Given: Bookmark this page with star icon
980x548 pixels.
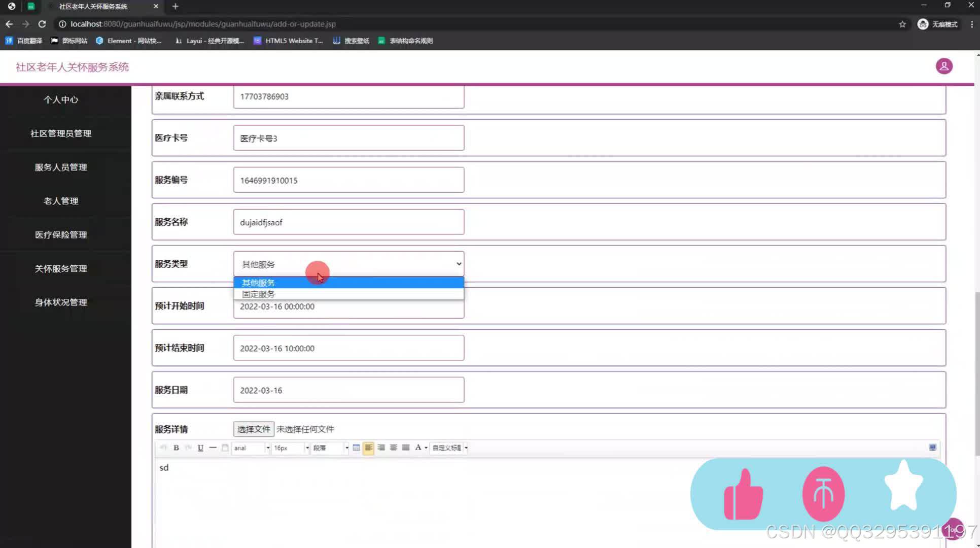Looking at the screenshot, I should (902, 24).
